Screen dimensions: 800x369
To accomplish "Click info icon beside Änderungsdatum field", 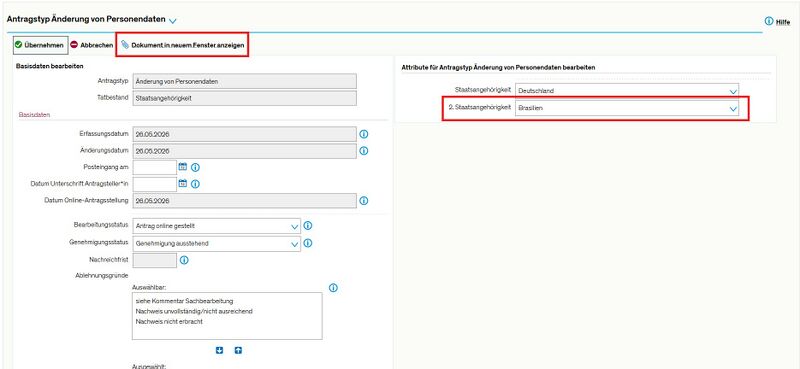I will click(364, 151).
